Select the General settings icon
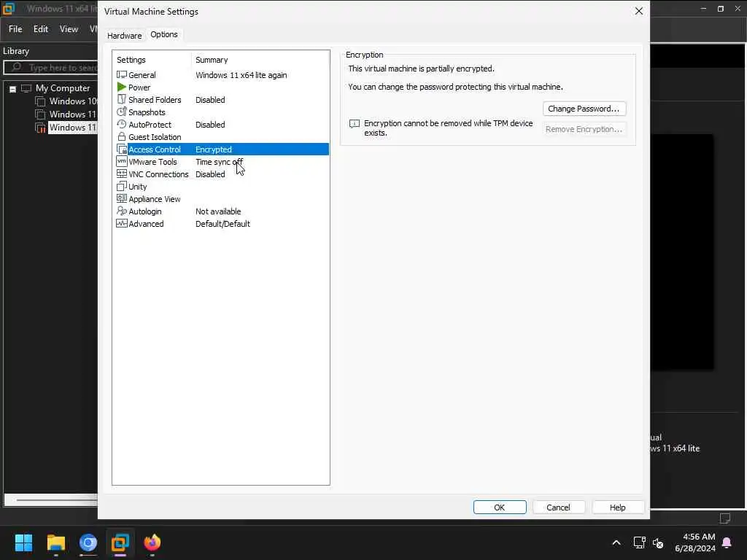 pyautogui.click(x=122, y=75)
